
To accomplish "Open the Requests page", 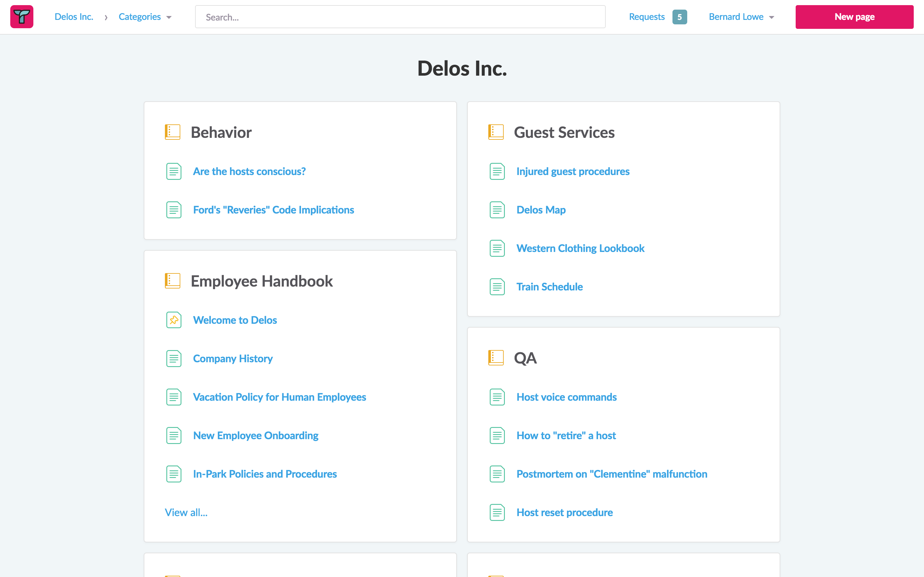I will 646,17.
